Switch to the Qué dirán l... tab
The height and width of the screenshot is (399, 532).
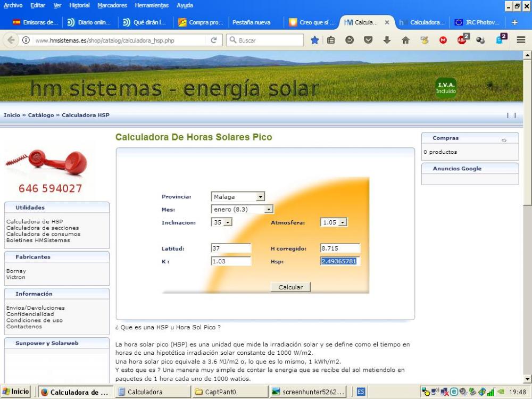coord(145,22)
